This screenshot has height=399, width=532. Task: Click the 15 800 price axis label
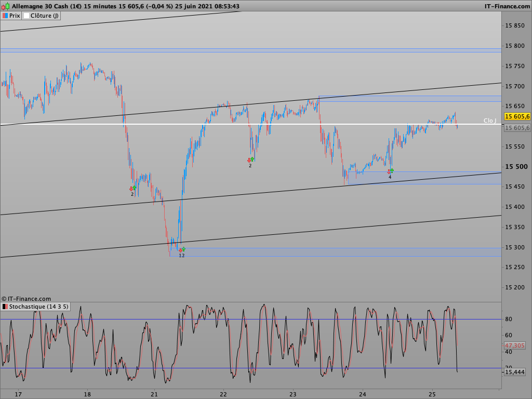(x=515, y=46)
